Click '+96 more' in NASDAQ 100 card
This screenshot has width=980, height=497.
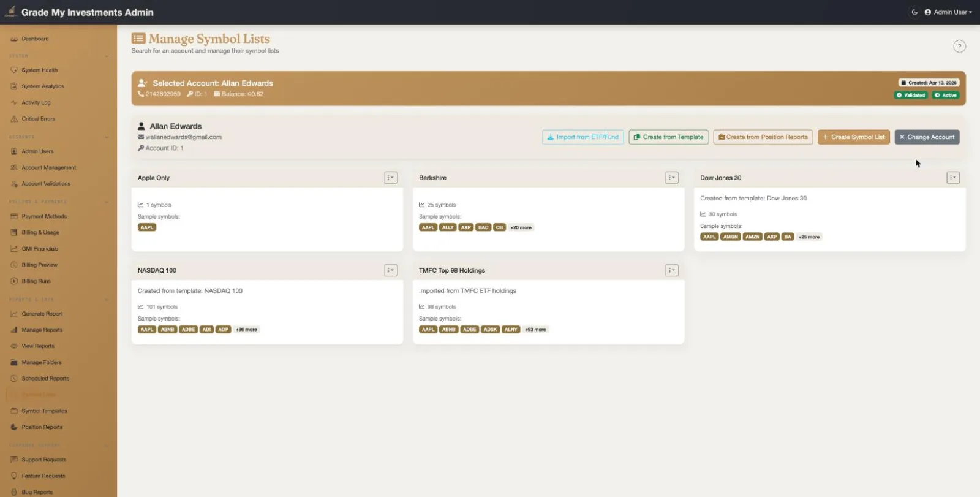click(x=247, y=330)
